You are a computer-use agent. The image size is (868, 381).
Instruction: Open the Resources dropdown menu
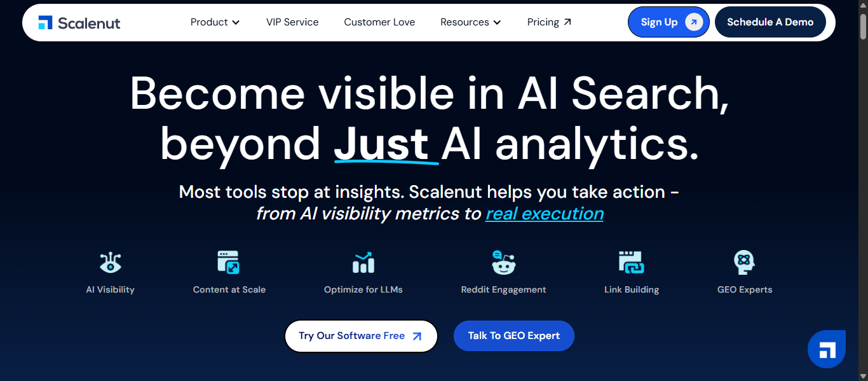pyautogui.click(x=471, y=22)
